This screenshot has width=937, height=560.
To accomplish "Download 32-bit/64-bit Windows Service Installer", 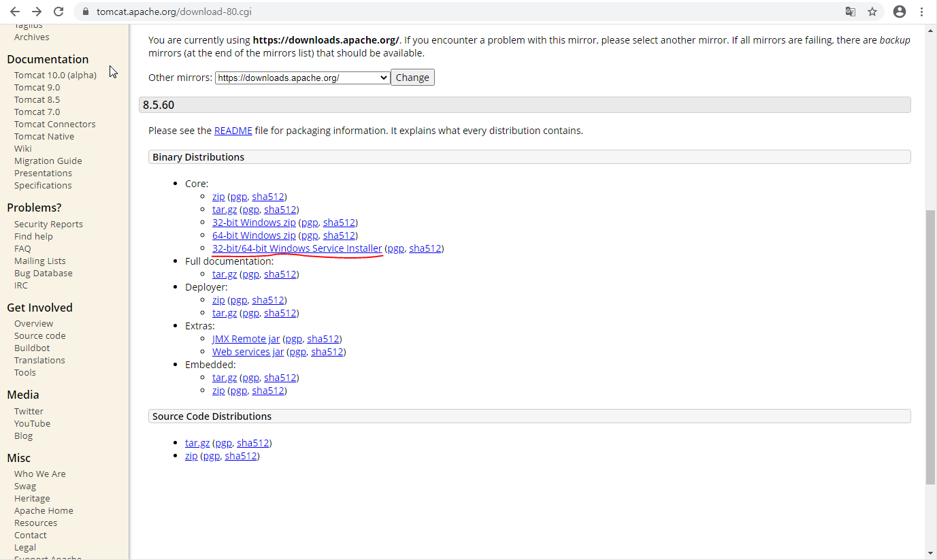I will click(297, 248).
